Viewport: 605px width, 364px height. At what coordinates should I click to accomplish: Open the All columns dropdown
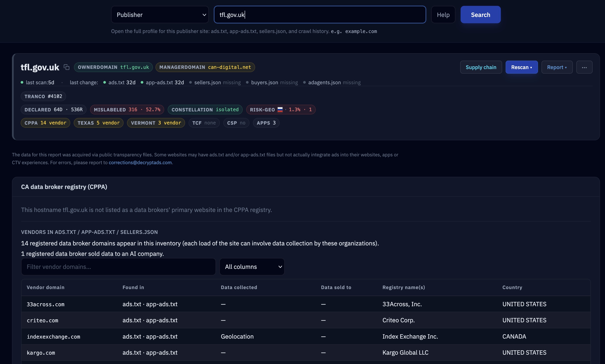(x=252, y=267)
